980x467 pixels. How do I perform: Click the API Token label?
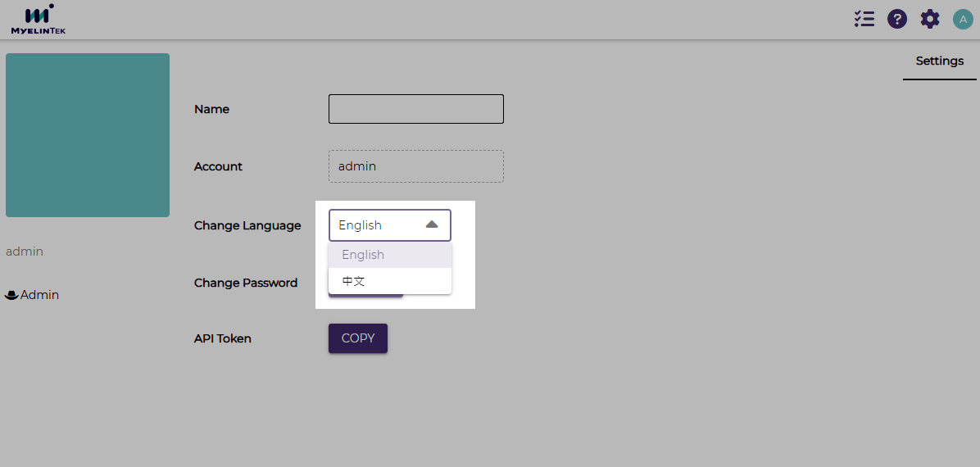(223, 339)
